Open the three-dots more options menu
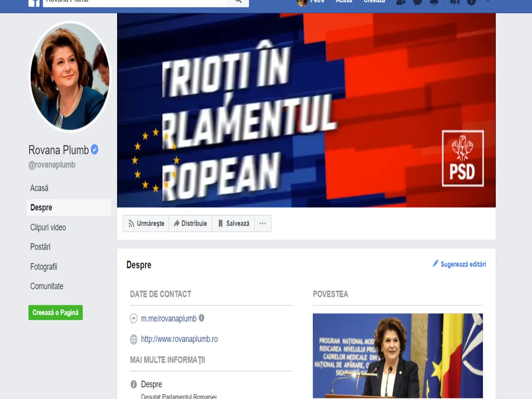532x399 pixels. [x=262, y=223]
